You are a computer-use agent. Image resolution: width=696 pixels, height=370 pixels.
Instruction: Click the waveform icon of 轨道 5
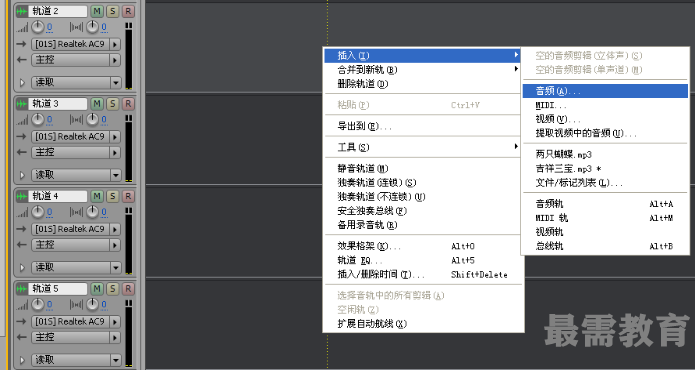tap(22, 289)
